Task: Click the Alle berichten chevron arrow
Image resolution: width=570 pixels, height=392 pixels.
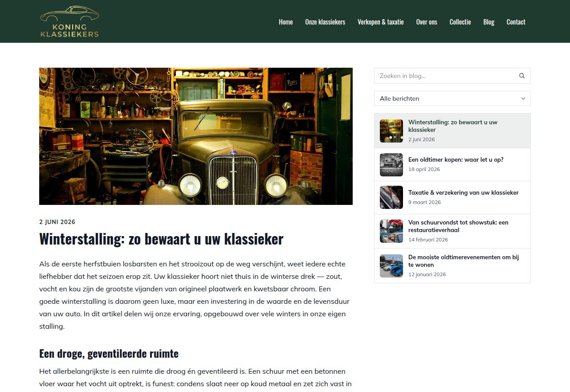Action: click(523, 98)
